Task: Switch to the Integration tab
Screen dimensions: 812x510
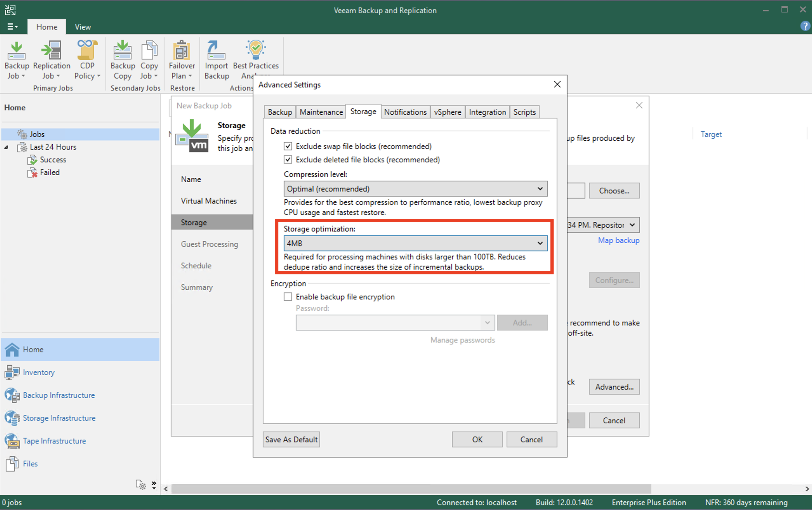Action: pyautogui.click(x=487, y=112)
